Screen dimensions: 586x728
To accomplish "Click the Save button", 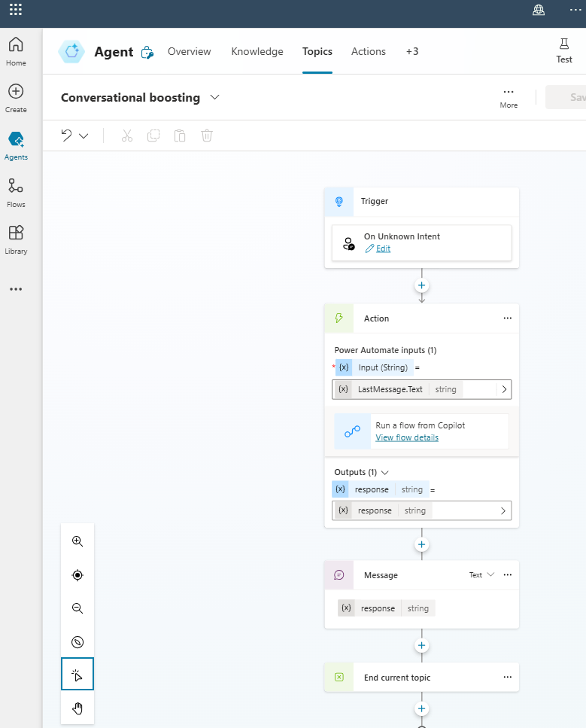I will [566, 97].
